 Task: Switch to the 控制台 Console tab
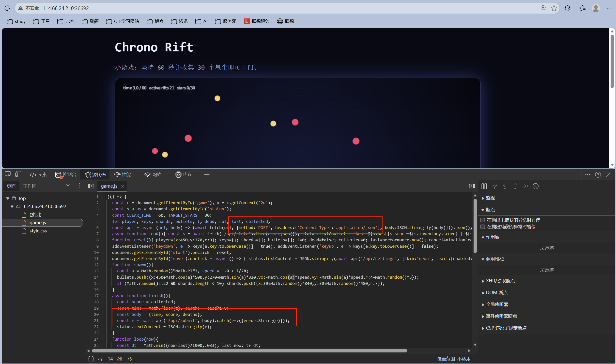click(65, 175)
